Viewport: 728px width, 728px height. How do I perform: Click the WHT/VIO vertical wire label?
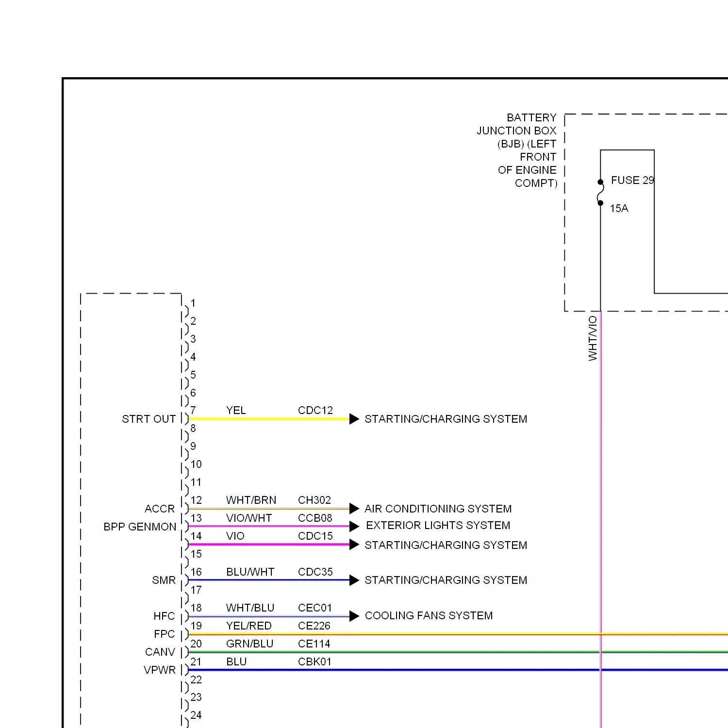coord(593,338)
